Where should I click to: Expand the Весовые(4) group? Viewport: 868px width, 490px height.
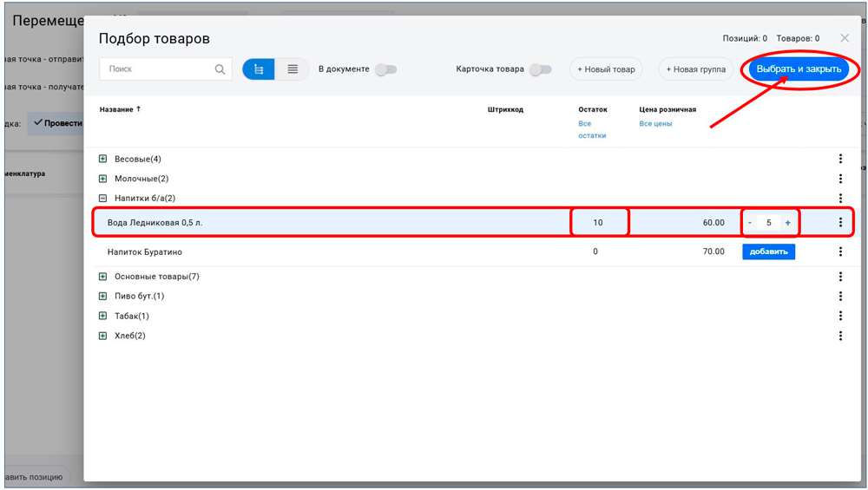[102, 159]
